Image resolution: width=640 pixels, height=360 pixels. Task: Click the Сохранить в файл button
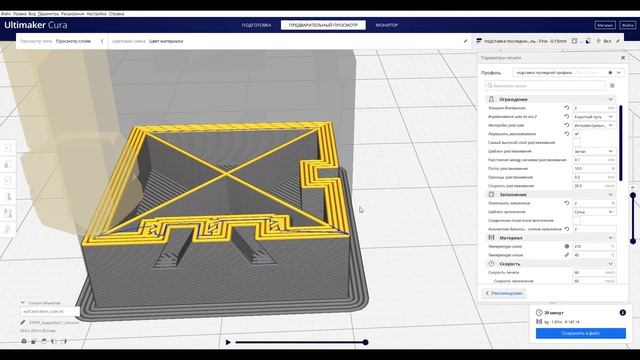pos(580,333)
